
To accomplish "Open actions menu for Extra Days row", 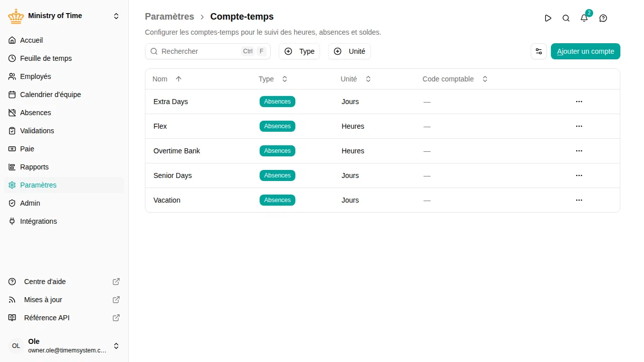I will 579,102.
